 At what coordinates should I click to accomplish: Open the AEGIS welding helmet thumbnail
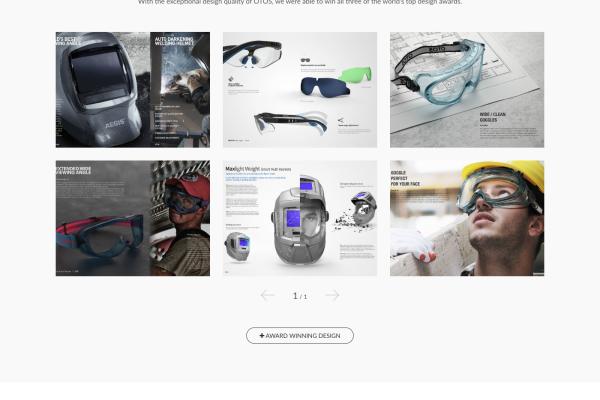click(x=132, y=90)
